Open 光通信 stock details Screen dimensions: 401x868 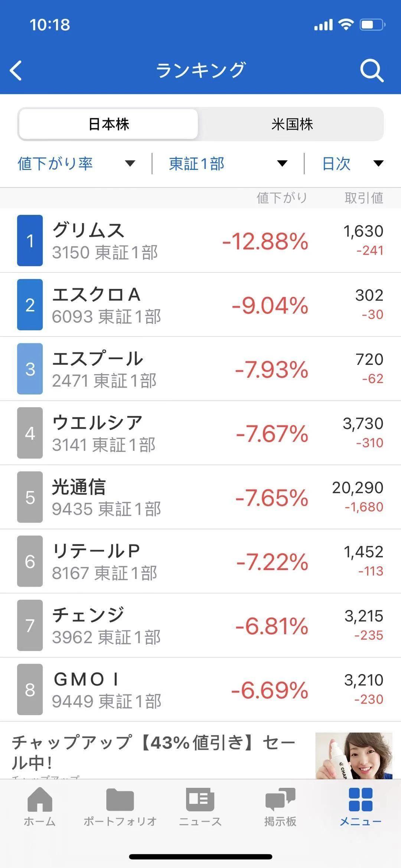[x=200, y=497]
